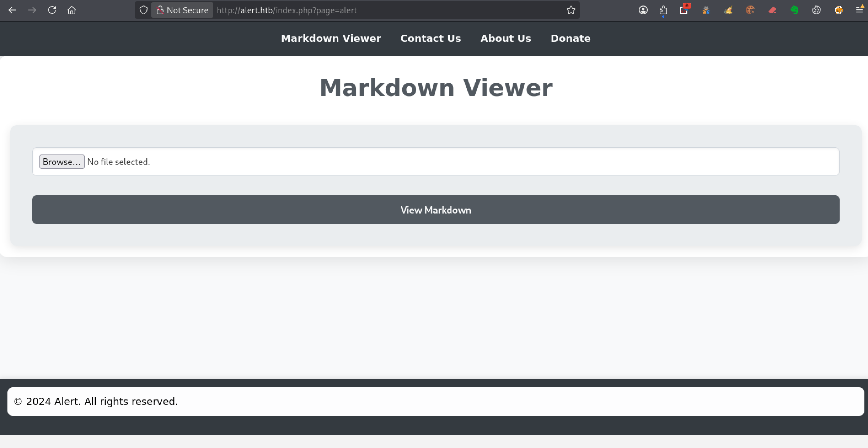Click the proxy spy extension icon
The image size is (868, 448).
pyautogui.click(x=706, y=10)
